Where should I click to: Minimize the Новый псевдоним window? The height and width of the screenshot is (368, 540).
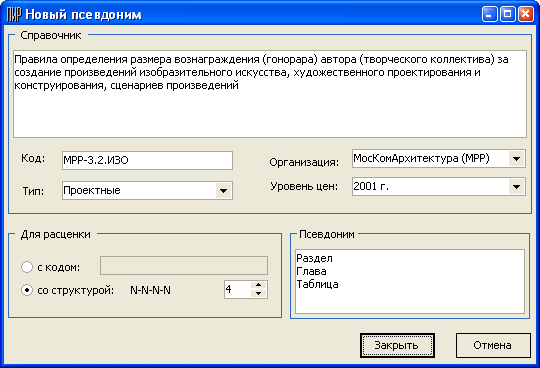pyautogui.click(x=489, y=14)
